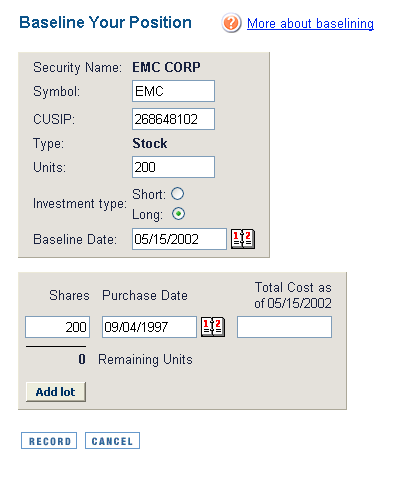Click the Baseline Your Position heading

[105, 23]
